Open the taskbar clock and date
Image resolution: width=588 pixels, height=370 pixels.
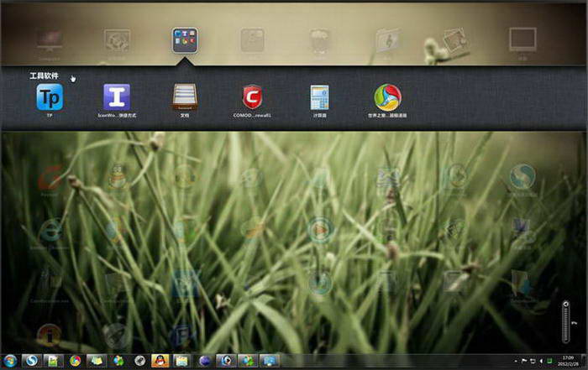(x=568, y=361)
